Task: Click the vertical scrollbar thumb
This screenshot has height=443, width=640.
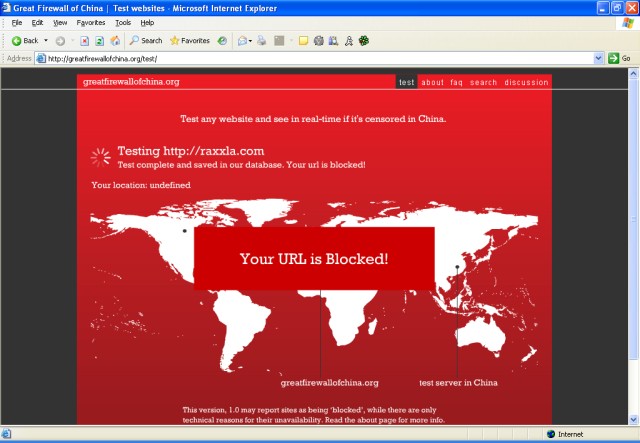Action: pos(633,220)
